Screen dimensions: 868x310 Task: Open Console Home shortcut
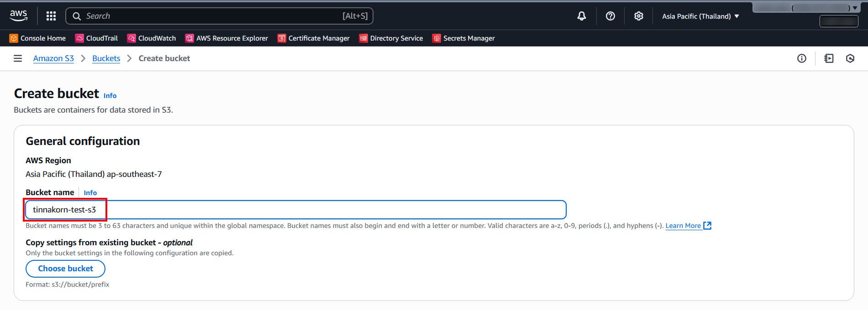(x=37, y=38)
